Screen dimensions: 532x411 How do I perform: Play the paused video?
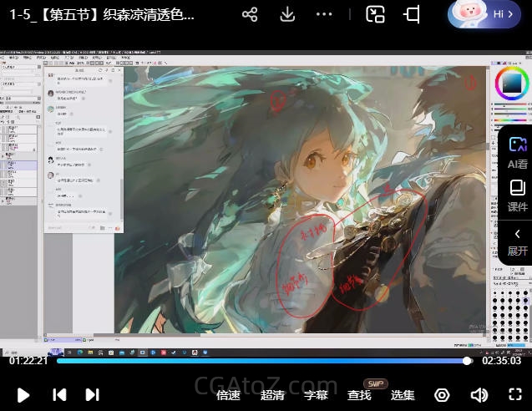23,395
